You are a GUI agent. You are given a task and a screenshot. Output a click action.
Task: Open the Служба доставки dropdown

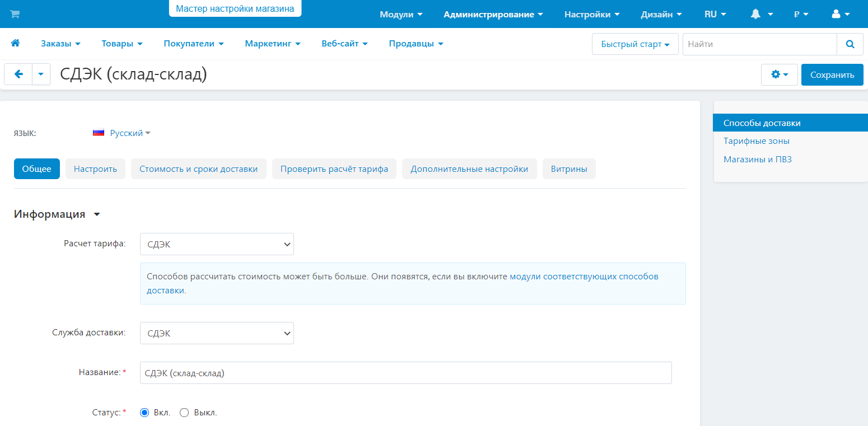pyautogui.click(x=217, y=333)
